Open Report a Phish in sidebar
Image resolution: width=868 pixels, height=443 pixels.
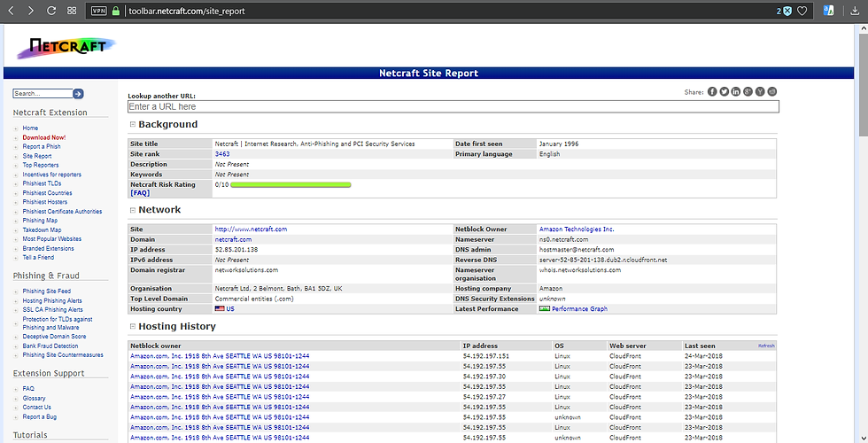(x=42, y=146)
